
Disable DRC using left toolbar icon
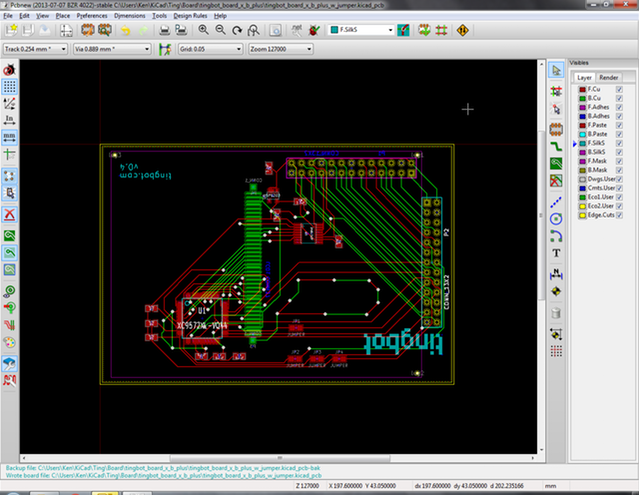(x=9, y=70)
